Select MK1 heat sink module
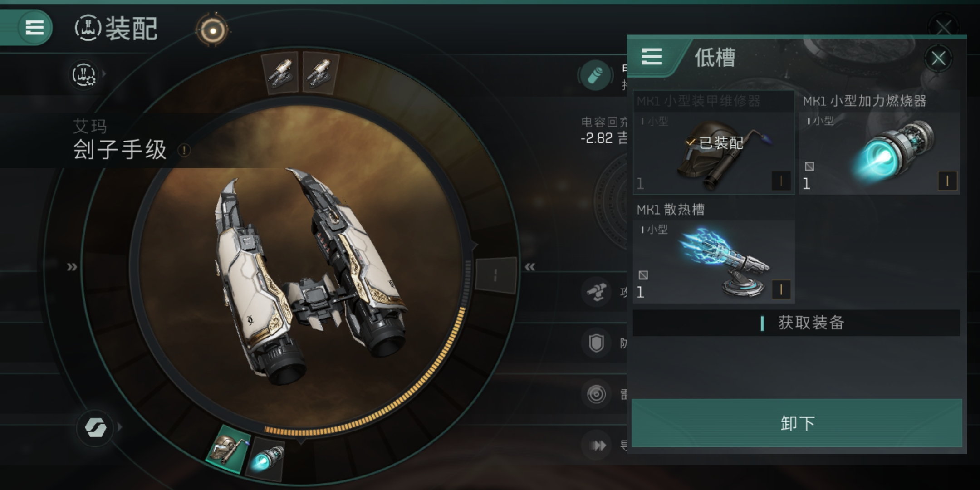This screenshot has width=980, height=490. click(x=714, y=252)
